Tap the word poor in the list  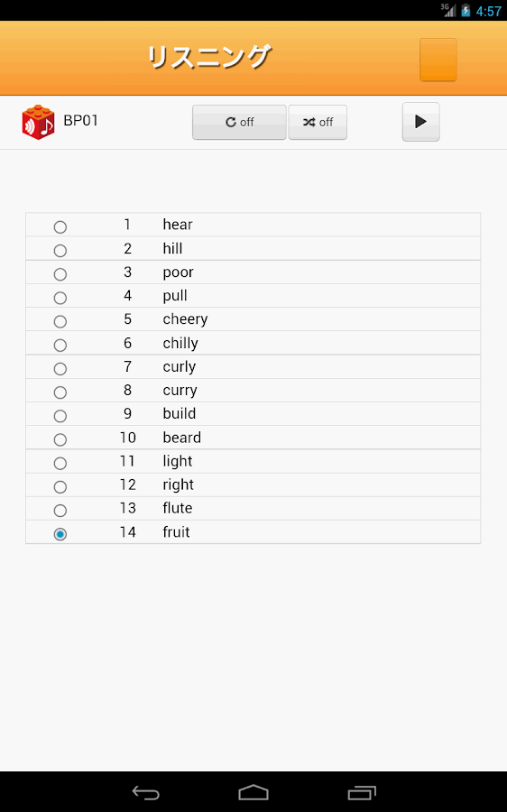(178, 272)
